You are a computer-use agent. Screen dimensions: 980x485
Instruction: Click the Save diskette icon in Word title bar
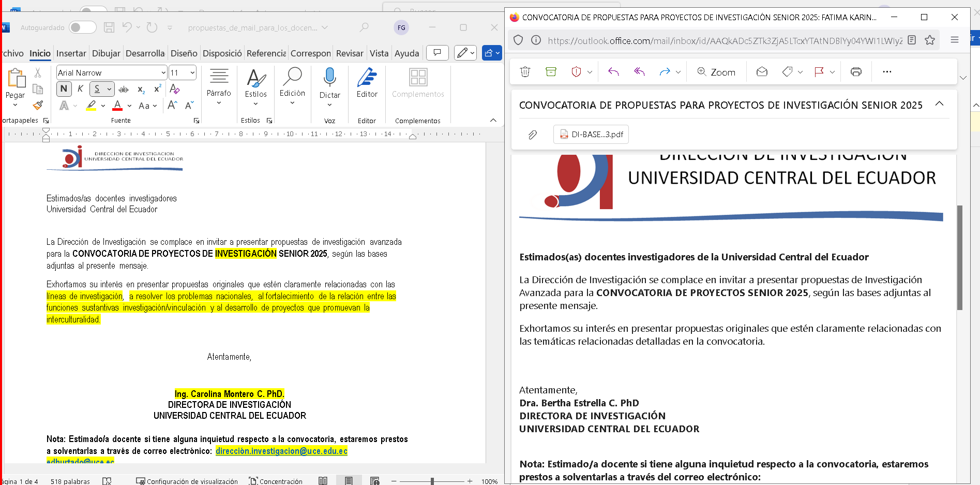(109, 27)
